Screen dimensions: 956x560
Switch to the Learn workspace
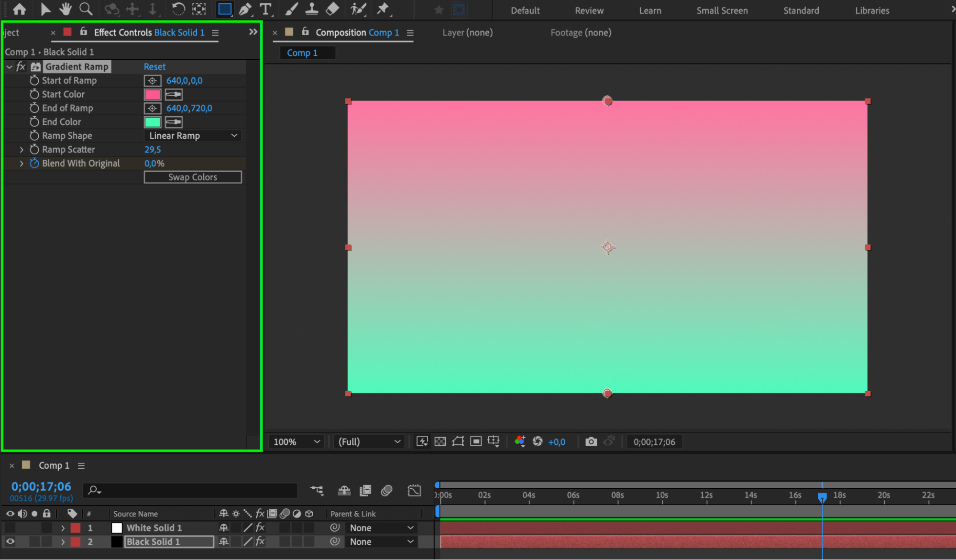coord(650,11)
